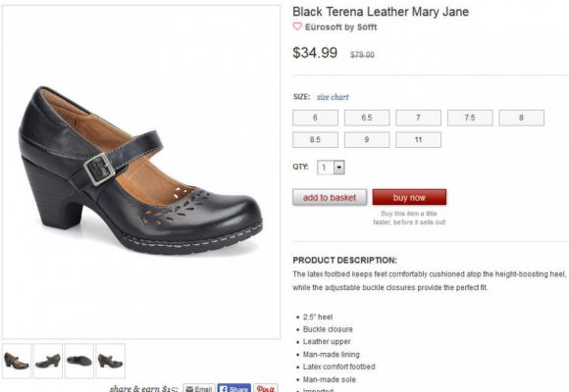Choose size 6
This screenshot has height=392, width=569.
tap(315, 118)
